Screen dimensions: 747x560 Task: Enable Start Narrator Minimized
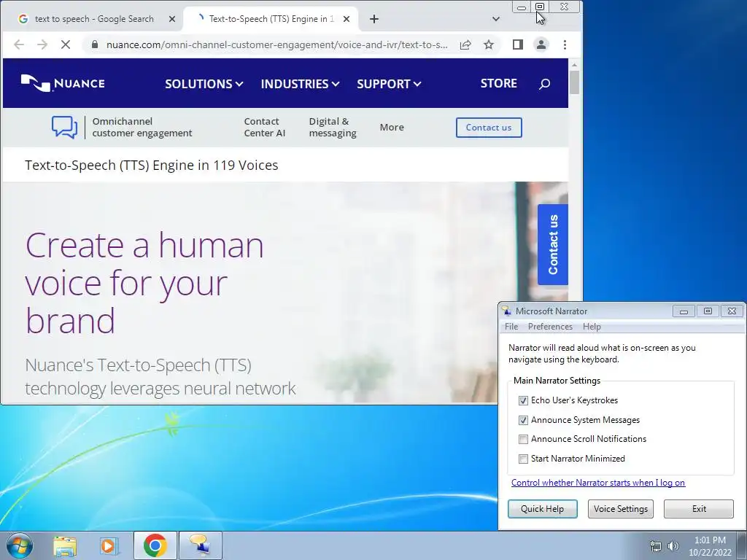[523, 459]
